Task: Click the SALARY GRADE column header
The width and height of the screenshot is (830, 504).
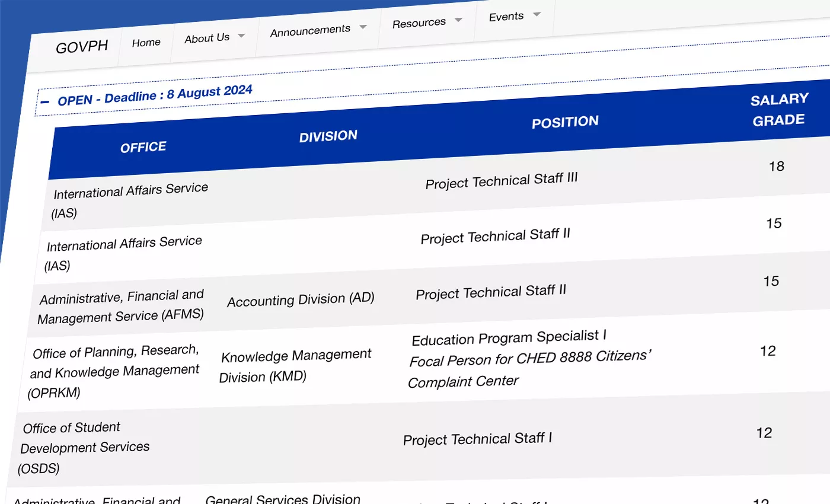Action: [x=778, y=109]
